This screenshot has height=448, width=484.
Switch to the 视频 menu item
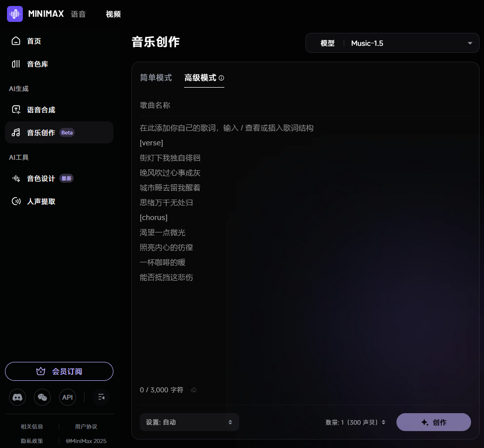[x=113, y=14]
